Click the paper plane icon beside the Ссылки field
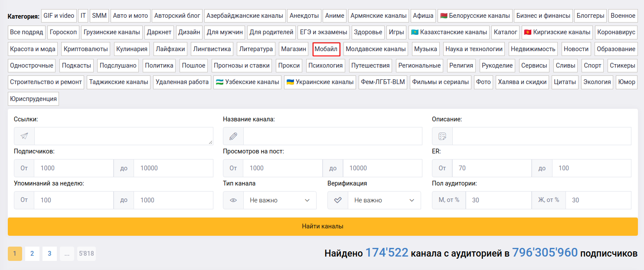This screenshot has height=270, width=644. [24, 136]
